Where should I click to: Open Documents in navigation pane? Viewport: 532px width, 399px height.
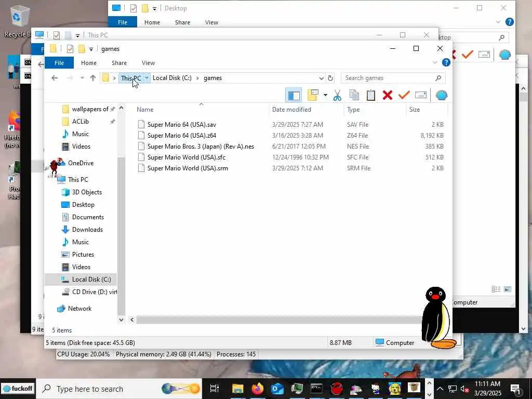tap(88, 217)
